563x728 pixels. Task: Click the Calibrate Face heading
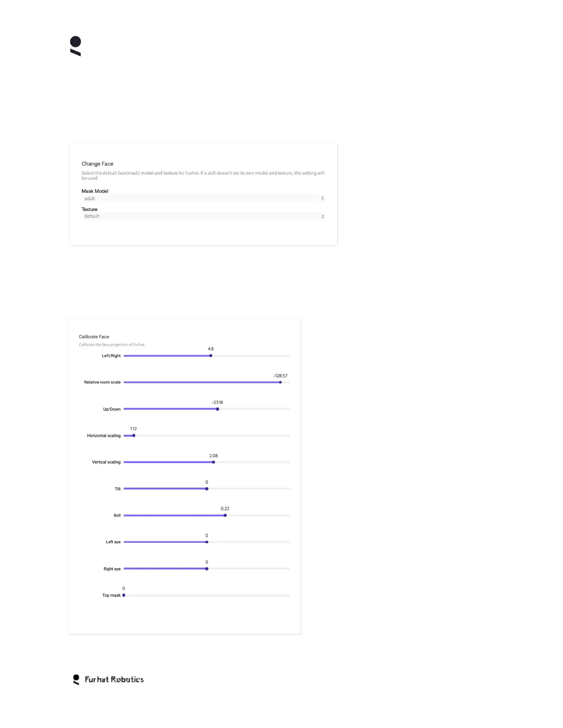tap(94, 337)
